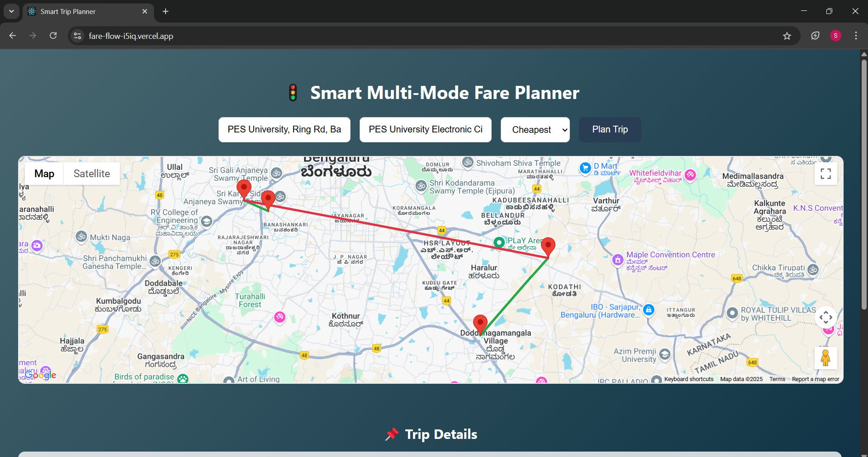
Task: Select the Street View pegman
Action: 826,358
